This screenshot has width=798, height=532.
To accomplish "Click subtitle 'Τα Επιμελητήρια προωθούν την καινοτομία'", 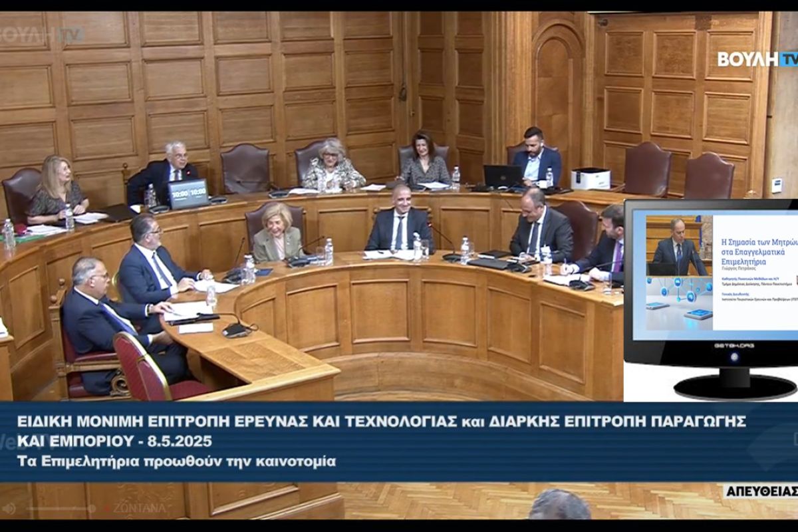I will (x=176, y=460).
